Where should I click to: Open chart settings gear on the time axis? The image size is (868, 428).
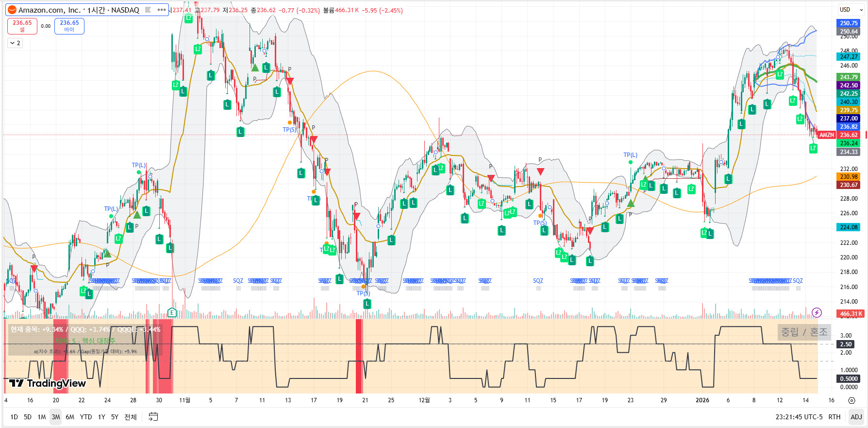[851, 400]
